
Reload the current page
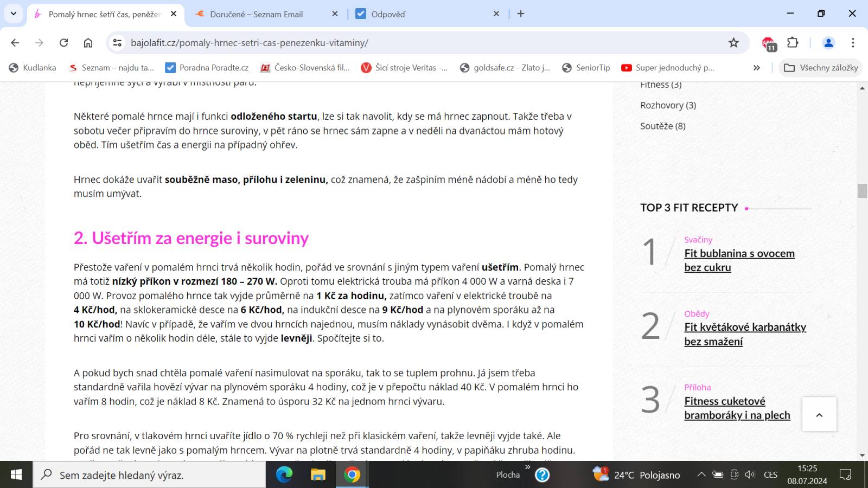pos(63,43)
